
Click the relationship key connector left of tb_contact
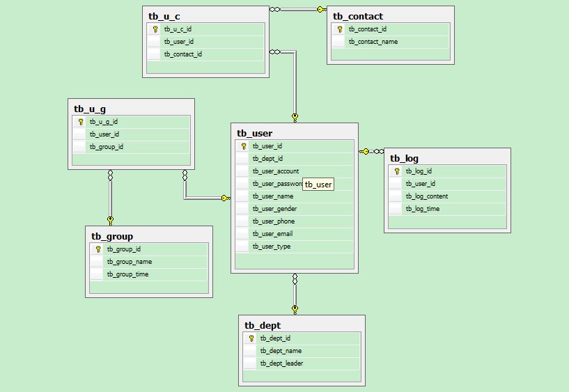tap(320, 10)
